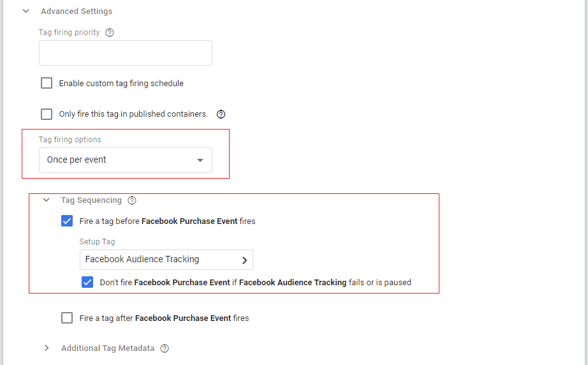Image resolution: width=588 pixels, height=365 pixels.
Task: Uncheck Don't fire if Audience Tracking fails
Action: [87, 282]
